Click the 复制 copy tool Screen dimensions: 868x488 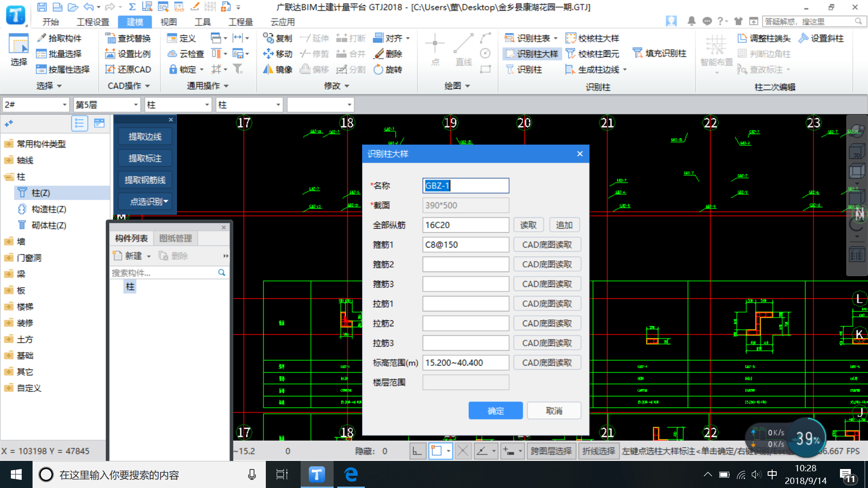[x=278, y=38]
